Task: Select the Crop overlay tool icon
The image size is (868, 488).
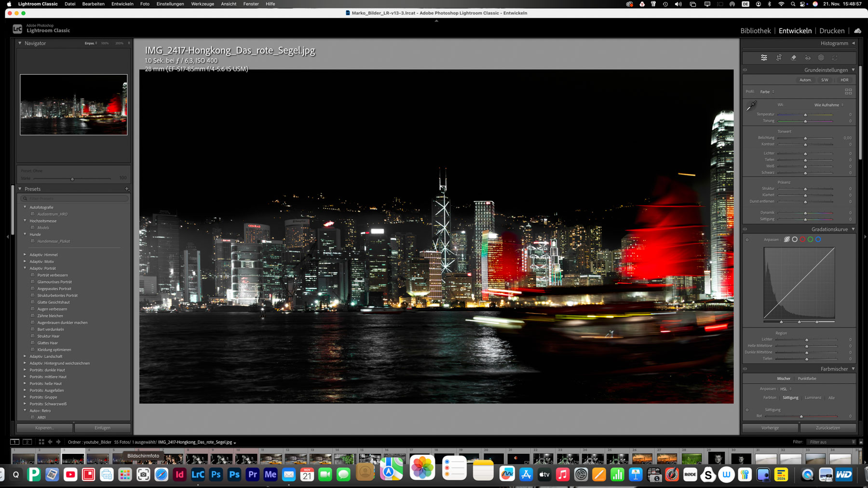Action: coord(779,58)
